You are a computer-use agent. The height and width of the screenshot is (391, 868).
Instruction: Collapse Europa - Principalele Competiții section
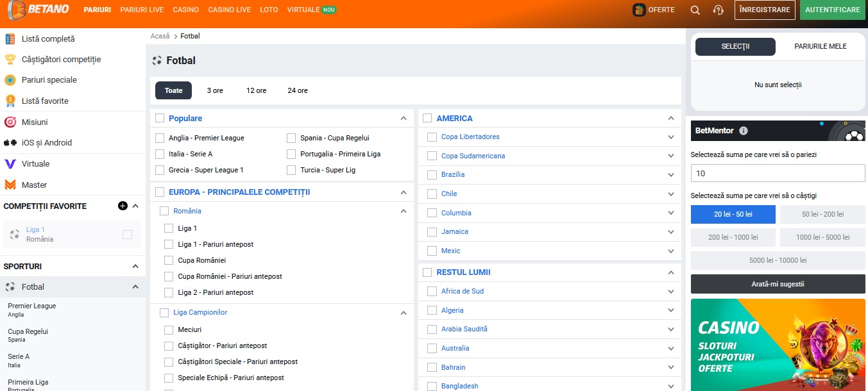coord(404,192)
